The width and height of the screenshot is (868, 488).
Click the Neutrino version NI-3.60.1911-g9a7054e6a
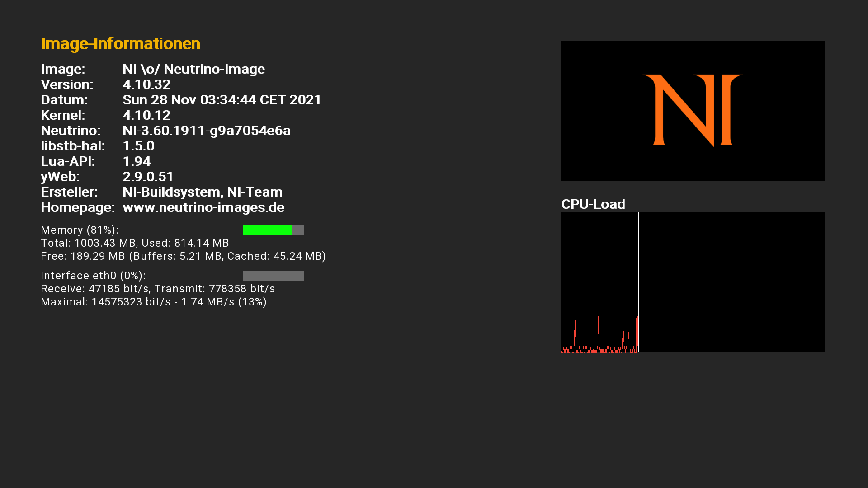coord(206,131)
